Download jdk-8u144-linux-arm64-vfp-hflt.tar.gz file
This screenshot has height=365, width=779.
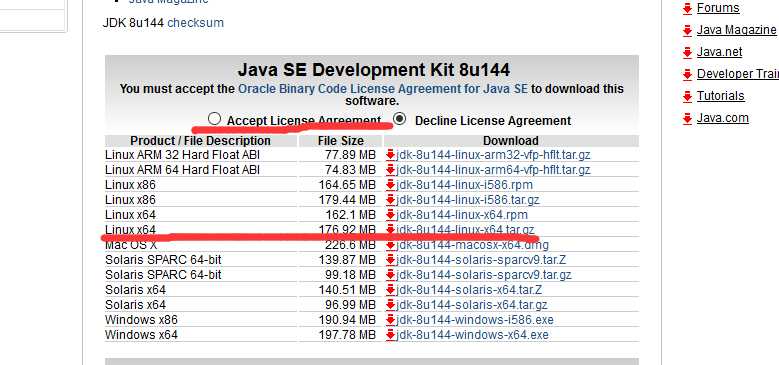click(x=493, y=170)
